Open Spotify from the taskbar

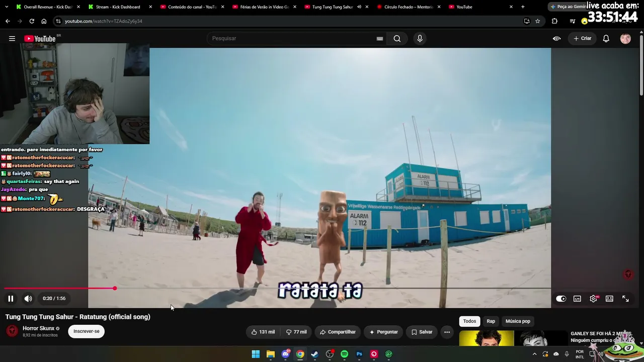(344, 354)
